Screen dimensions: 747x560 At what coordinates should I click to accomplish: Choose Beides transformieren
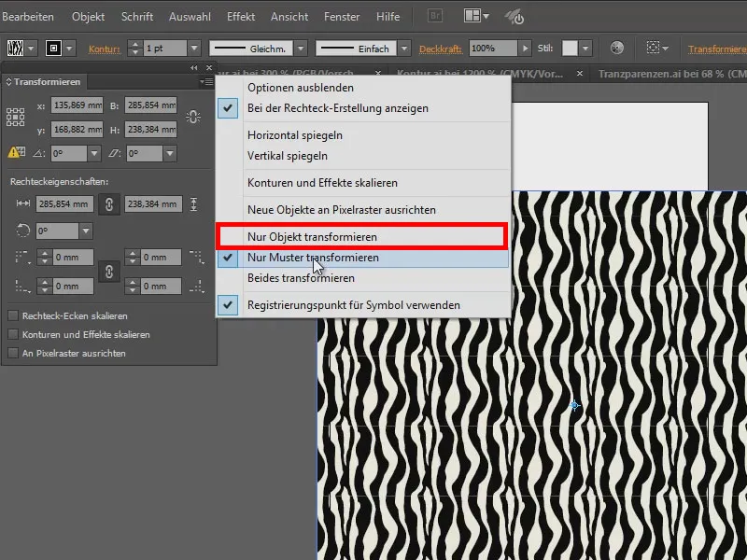362,277
